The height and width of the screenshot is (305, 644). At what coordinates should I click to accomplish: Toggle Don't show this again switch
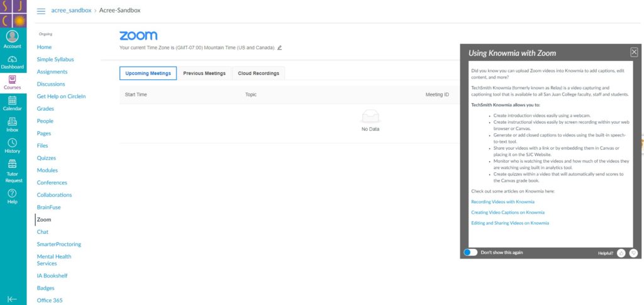(470, 252)
